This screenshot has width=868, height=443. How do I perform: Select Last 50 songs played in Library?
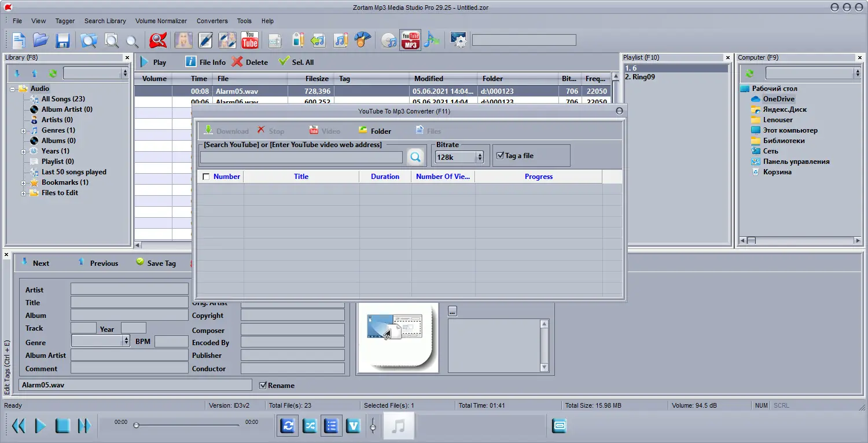[74, 172]
